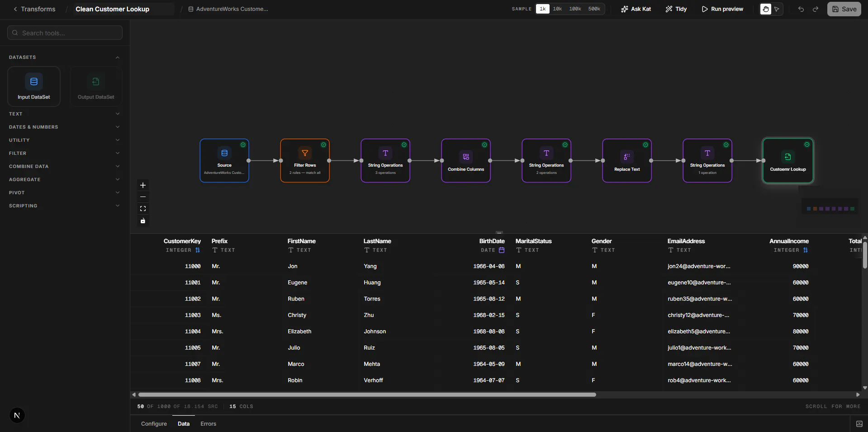The image size is (868, 432).
Task: Click the Combine Columns node icon
Action: [466, 157]
